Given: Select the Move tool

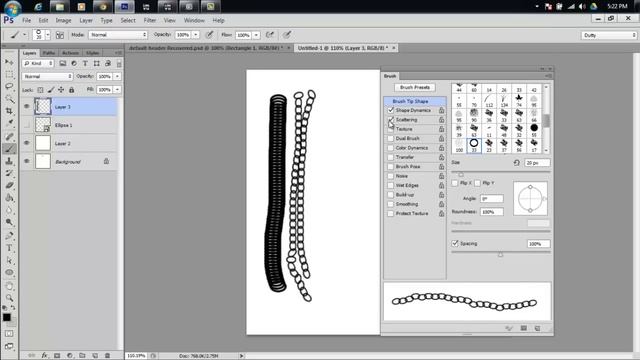Looking at the screenshot, I should 9,62.
